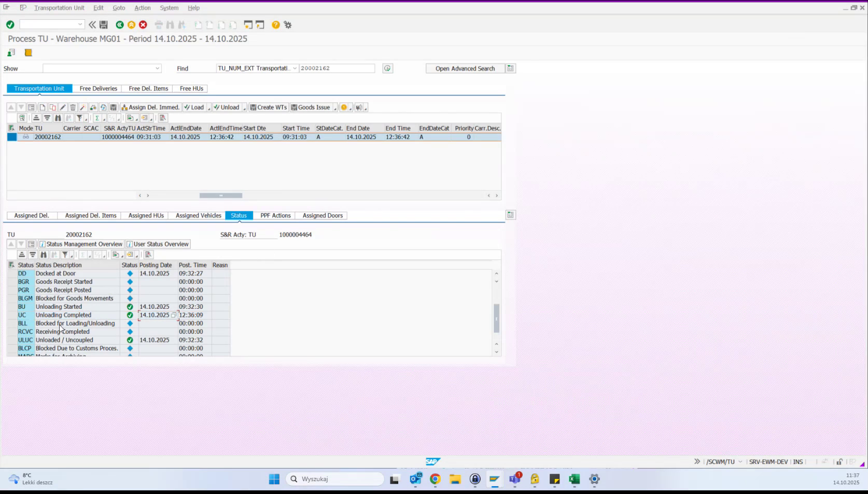The image size is (868, 494).
Task: Select the binoculars Find icon above the status list
Action: (x=44, y=254)
